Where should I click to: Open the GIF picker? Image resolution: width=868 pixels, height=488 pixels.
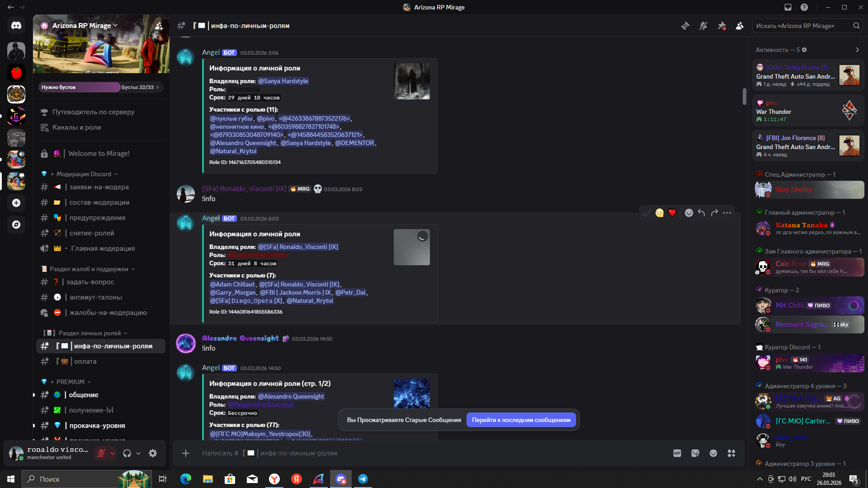coord(677,453)
